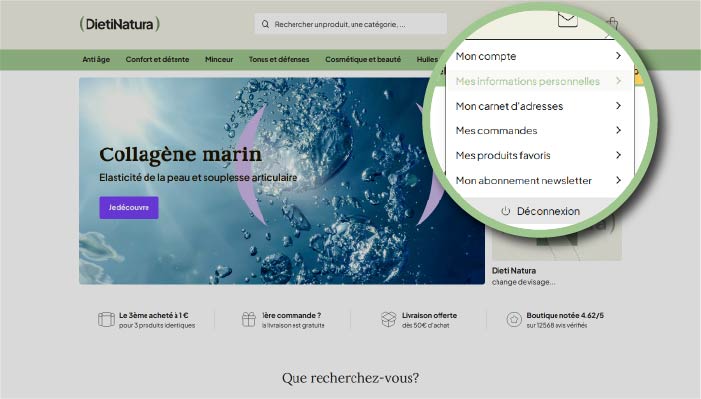Click Que recherchez-vous? heading
The height and width of the screenshot is (399, 701).
pyautogui.click(x=350, y=378)
